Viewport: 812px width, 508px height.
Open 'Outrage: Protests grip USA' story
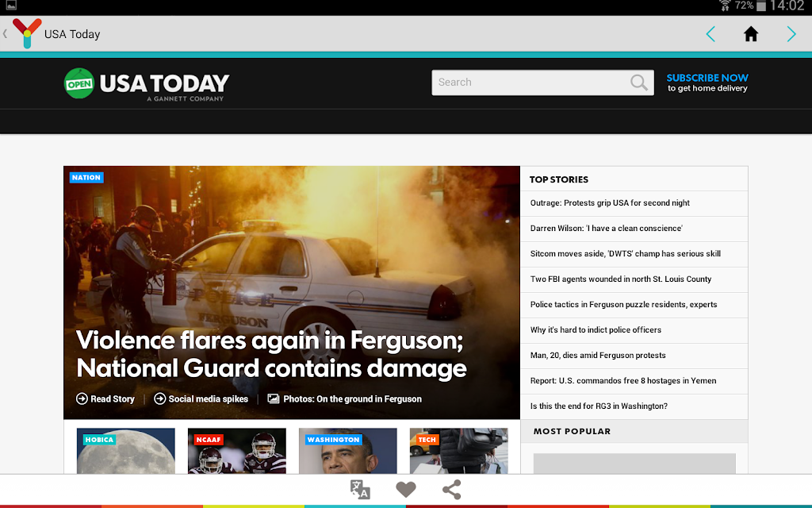click(x=610, y=202)
